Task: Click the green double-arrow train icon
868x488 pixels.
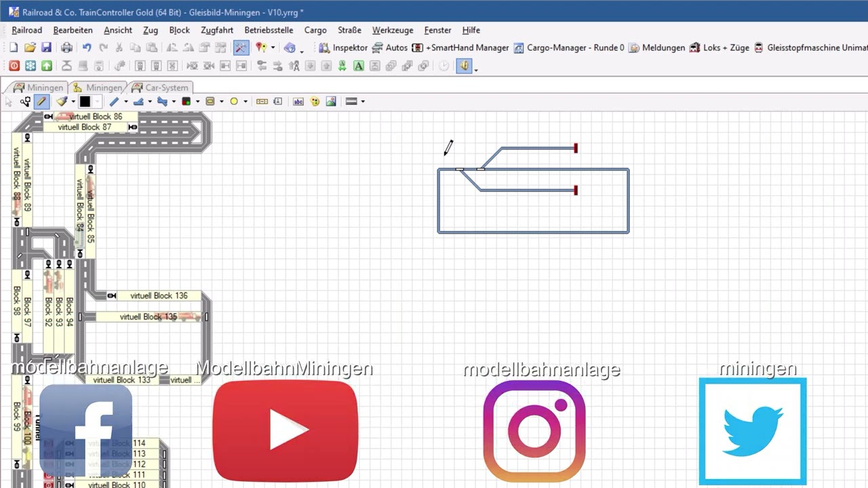Action: (342, 66)
